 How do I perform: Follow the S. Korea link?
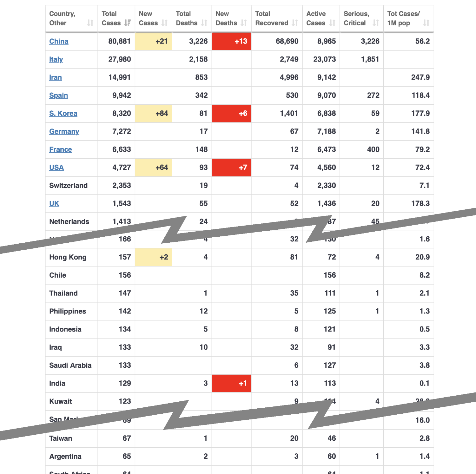[63, 114]
